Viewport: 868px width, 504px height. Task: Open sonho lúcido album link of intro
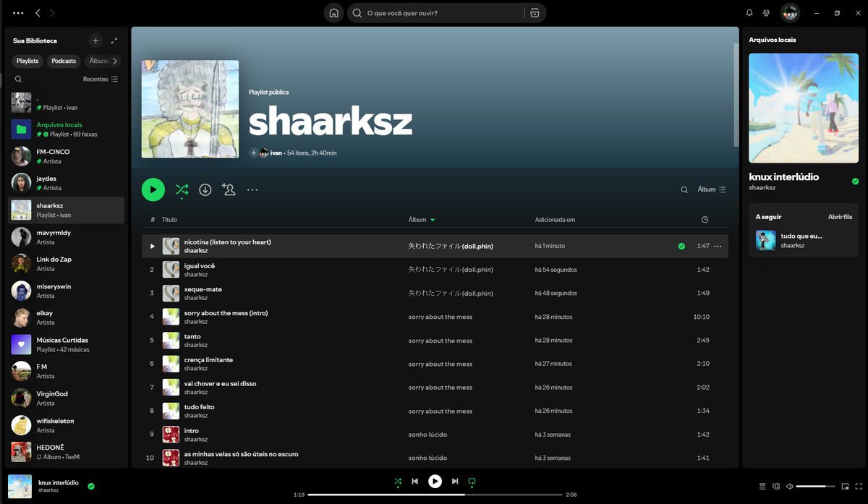tap(427, 435)
